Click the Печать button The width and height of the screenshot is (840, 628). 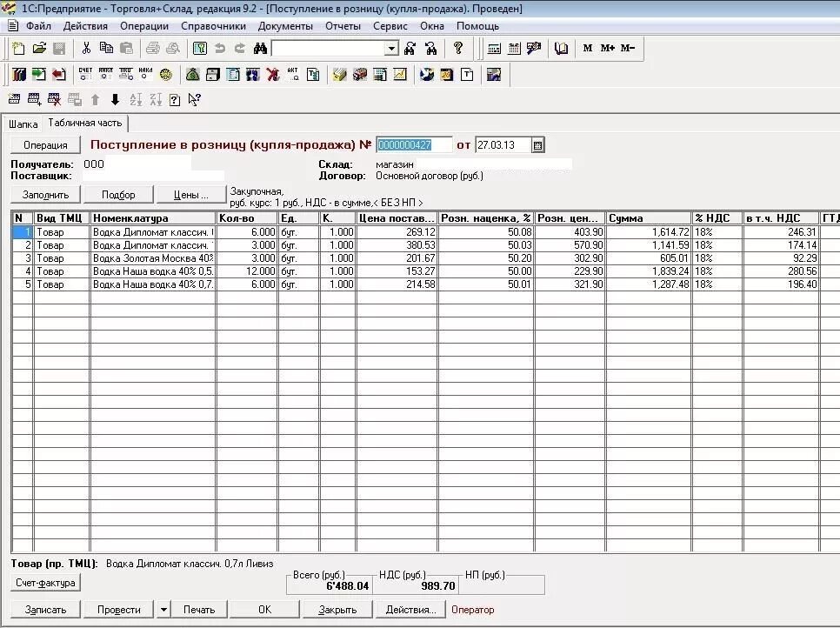pyautogui.click(x=199, y=609)
